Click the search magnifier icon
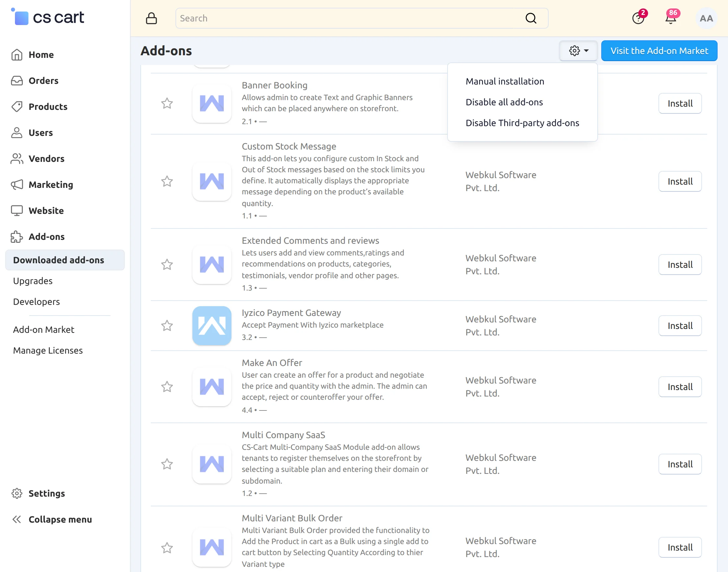The image size is (728, 572). pos(531,18)
